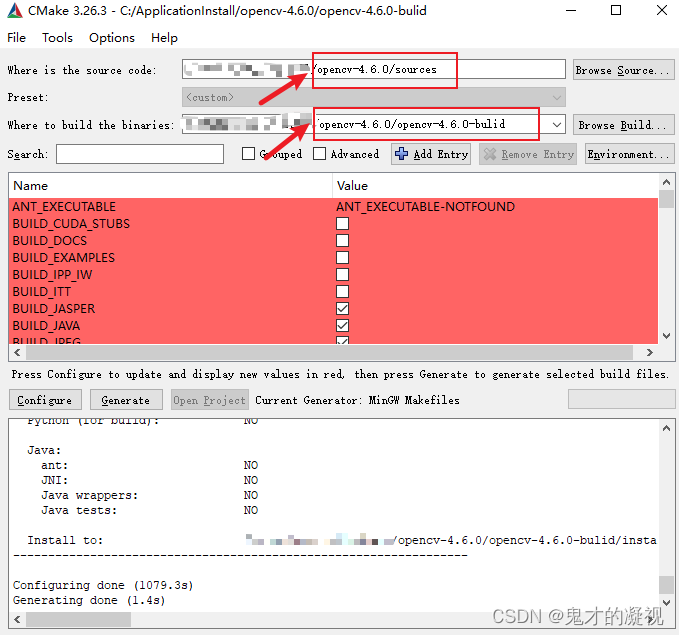Focus the source code path field
This screenshot has height=635, width=679.
374,69
